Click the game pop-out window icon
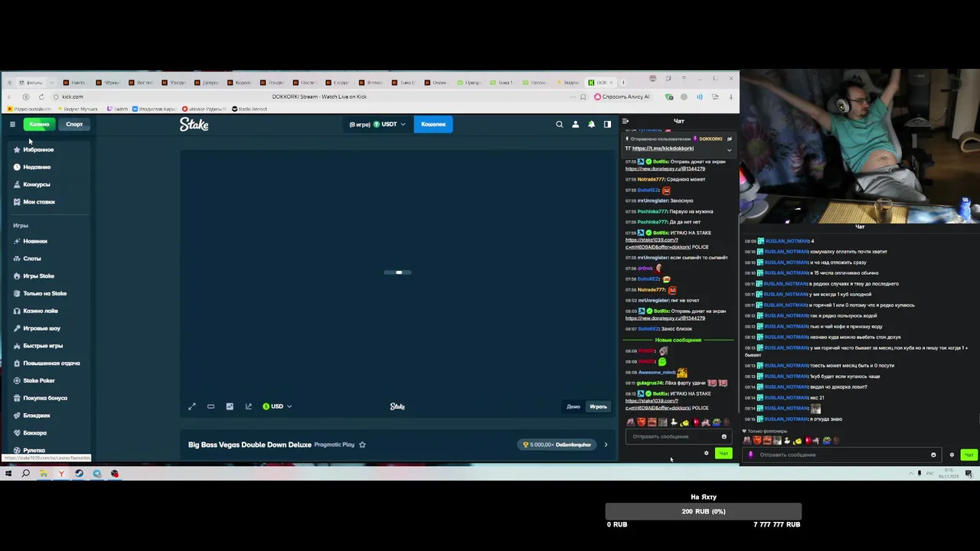This screenshot has height=551, width=980. (x=248, y=406)
